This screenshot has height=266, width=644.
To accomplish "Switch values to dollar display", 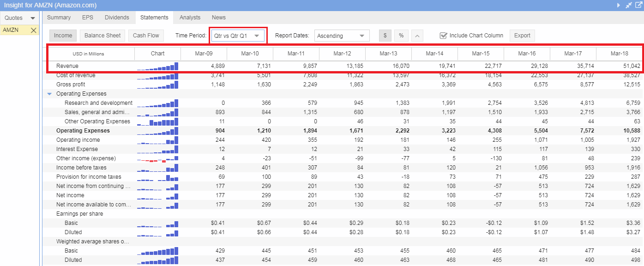I will [385, 36].
